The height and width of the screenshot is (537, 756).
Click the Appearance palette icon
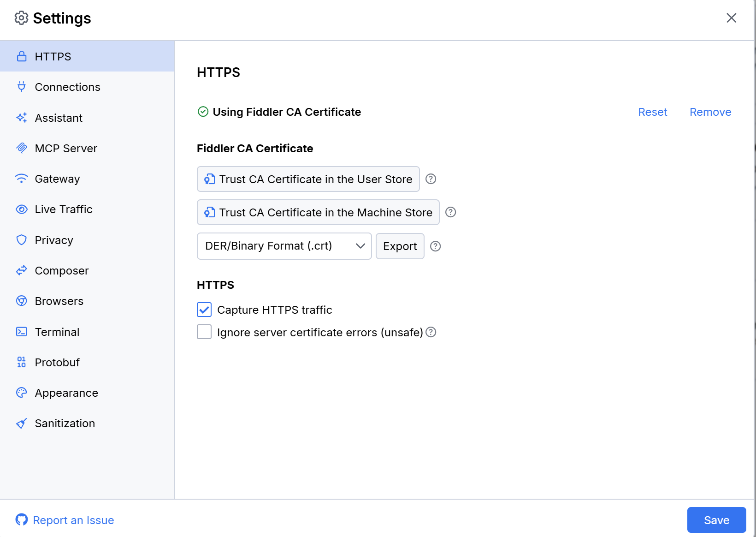(x=22, y=393)
